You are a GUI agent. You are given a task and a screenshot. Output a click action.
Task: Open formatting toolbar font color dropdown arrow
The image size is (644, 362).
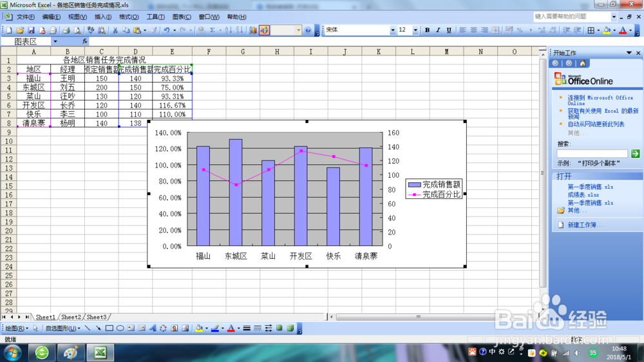coord(630,30)
